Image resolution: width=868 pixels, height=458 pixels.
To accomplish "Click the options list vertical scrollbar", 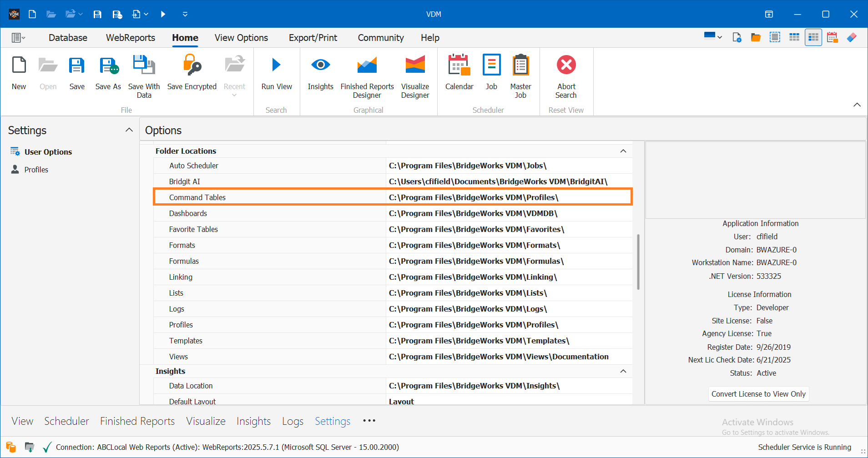I will (x=638, y=262).
